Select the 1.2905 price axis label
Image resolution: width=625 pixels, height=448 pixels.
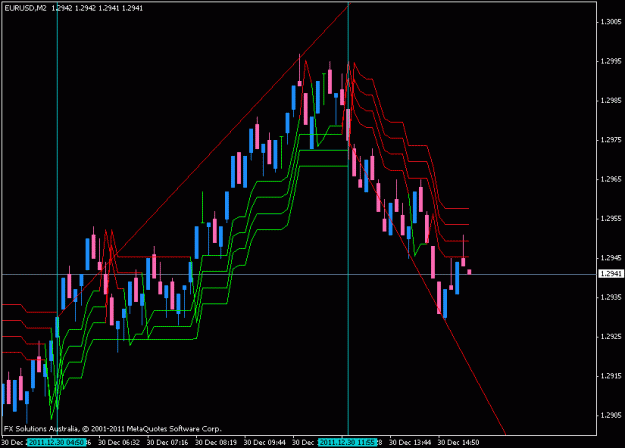[611, 415]
